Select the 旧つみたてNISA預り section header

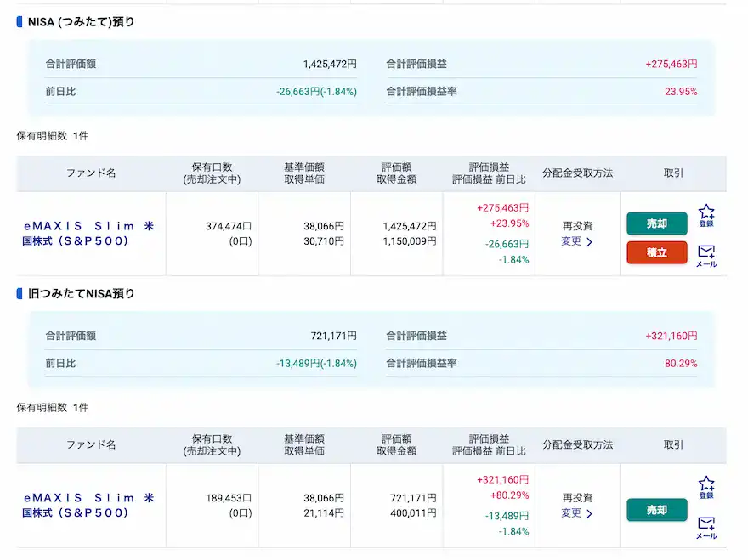tap(80, 296)
